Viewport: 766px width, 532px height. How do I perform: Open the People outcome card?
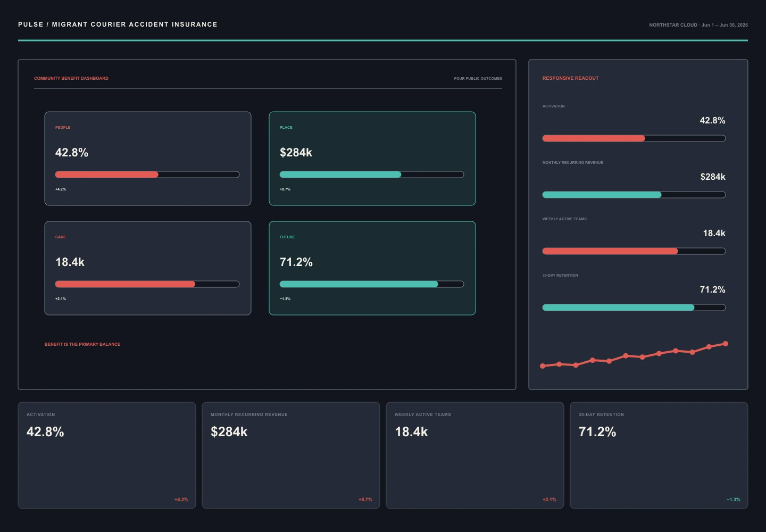pyautogui.click(x=148, y=159)
